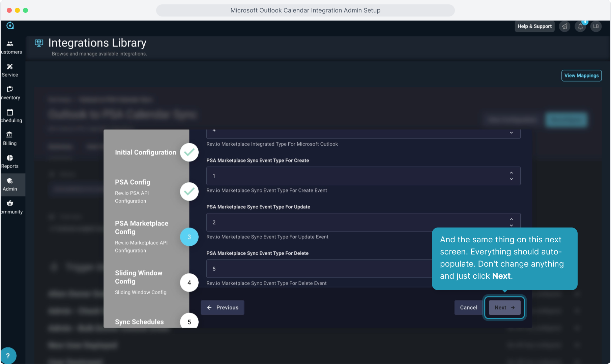
Task: Open the Billing section icon
Action: point(10,135)
